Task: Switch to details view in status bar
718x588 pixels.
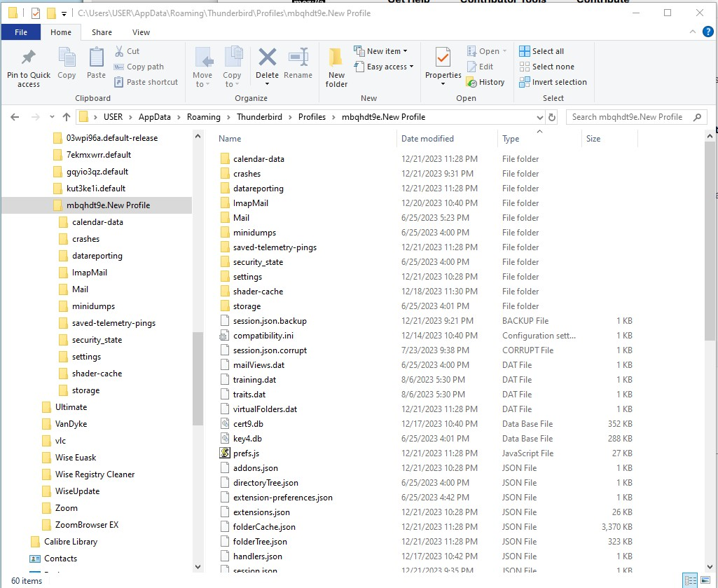Action: coord(690,580)
